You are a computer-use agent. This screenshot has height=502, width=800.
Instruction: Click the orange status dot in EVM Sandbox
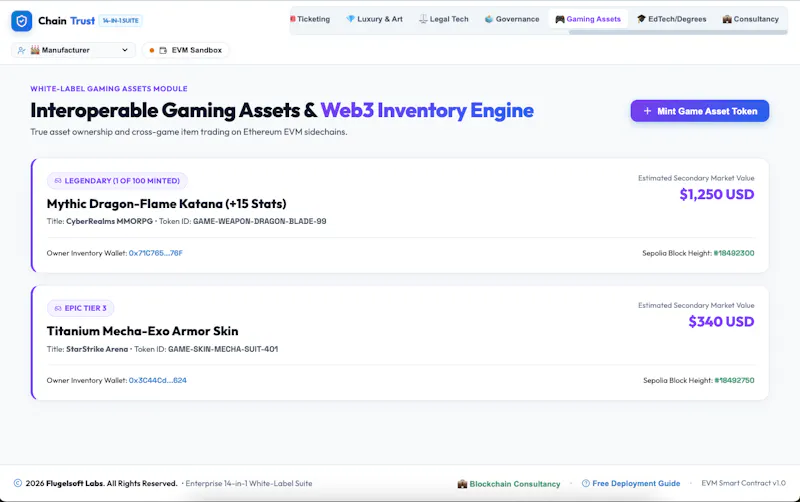click(152, 51)
